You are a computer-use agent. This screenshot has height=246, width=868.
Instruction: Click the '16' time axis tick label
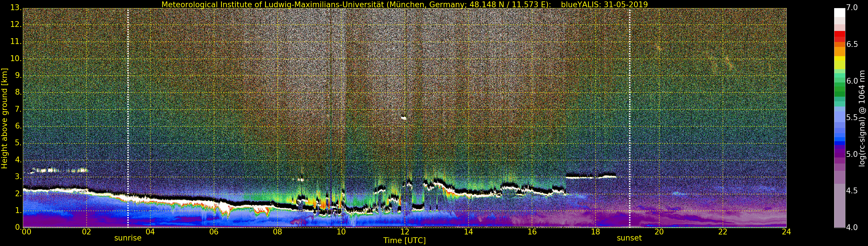532,232
